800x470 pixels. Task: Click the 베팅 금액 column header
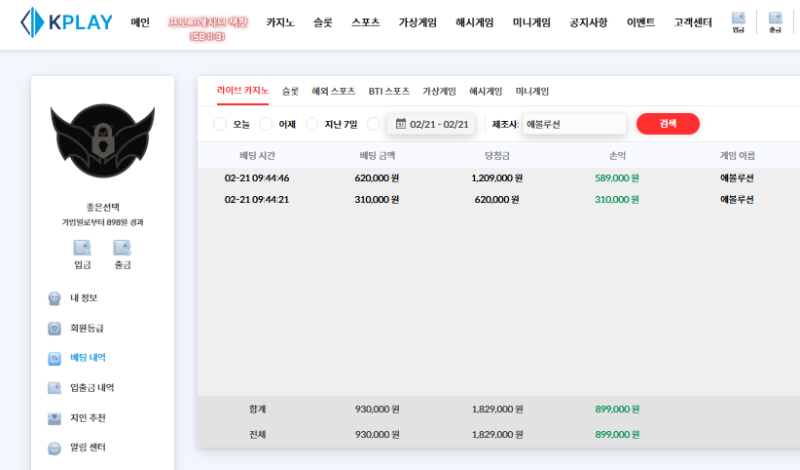click(x=377, y=156)
